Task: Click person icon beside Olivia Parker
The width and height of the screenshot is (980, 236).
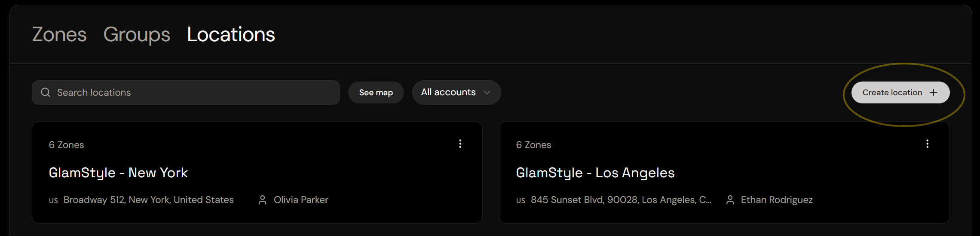Action: click(x=263, y=200)
